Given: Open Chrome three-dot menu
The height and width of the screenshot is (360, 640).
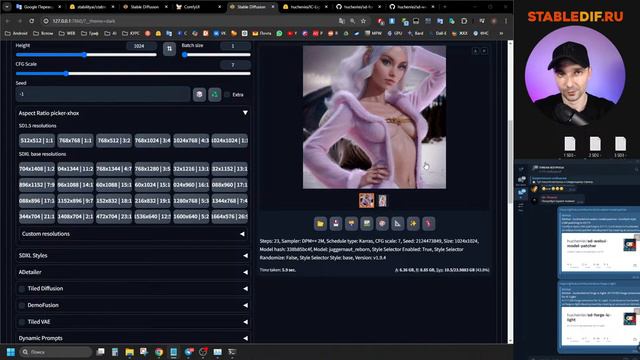Looking at the screenshot, I should 506,21.
